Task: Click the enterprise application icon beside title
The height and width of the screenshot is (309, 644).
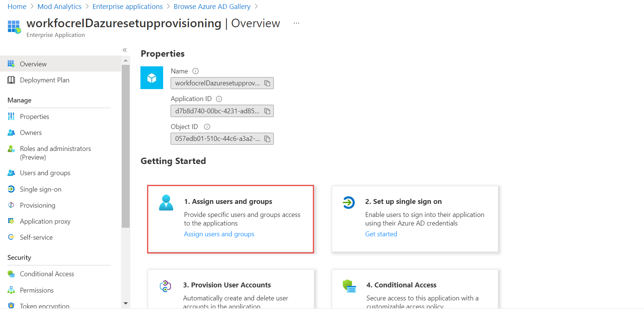Action: [14, 27]
